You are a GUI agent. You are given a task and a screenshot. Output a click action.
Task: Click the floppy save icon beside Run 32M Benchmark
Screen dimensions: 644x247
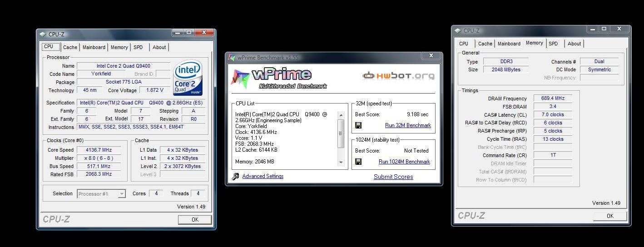358,125
